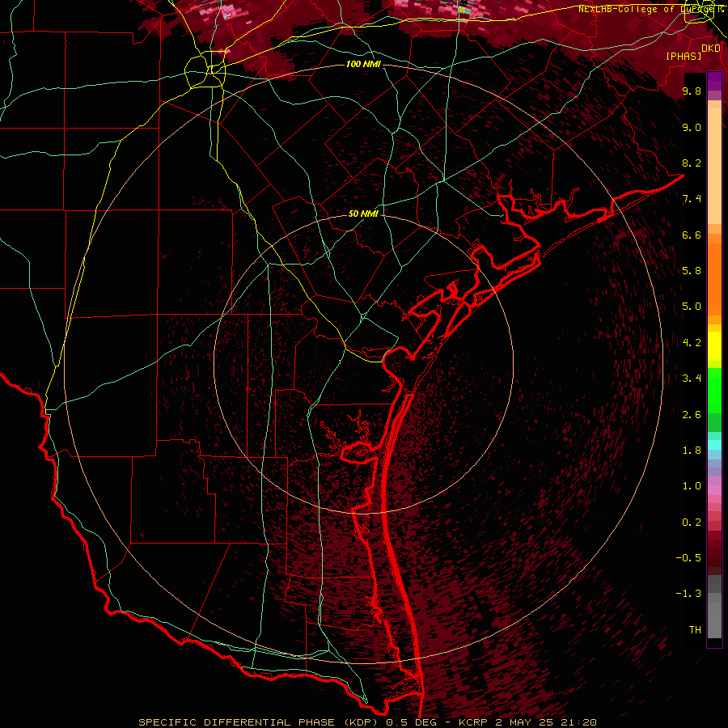The height and width of the screenshot is (728, 728).
Task: Click the "KCRP" radar site identifier in caption
Action: pyautogui.click(x=473, y=722)
